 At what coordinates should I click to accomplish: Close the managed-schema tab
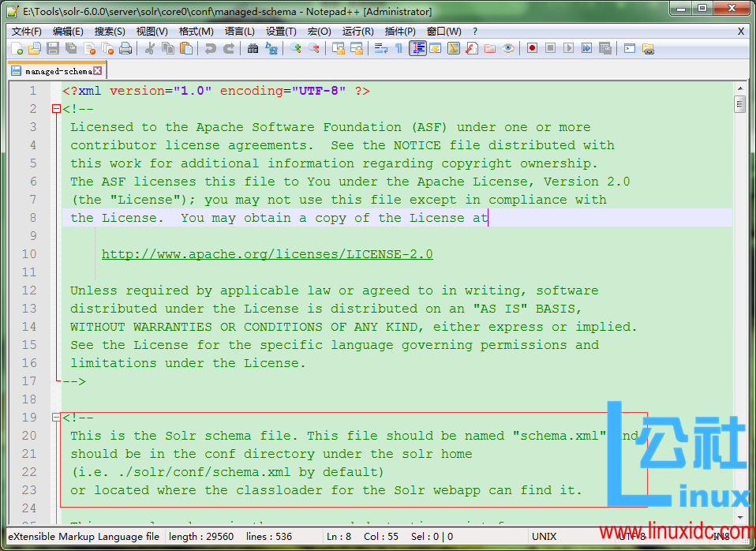point(99,69)
